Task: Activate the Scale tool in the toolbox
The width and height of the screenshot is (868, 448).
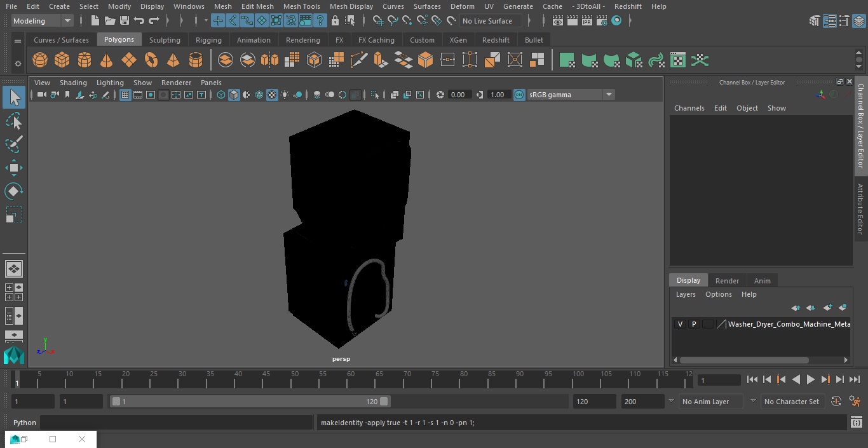Action: point(14,215)
